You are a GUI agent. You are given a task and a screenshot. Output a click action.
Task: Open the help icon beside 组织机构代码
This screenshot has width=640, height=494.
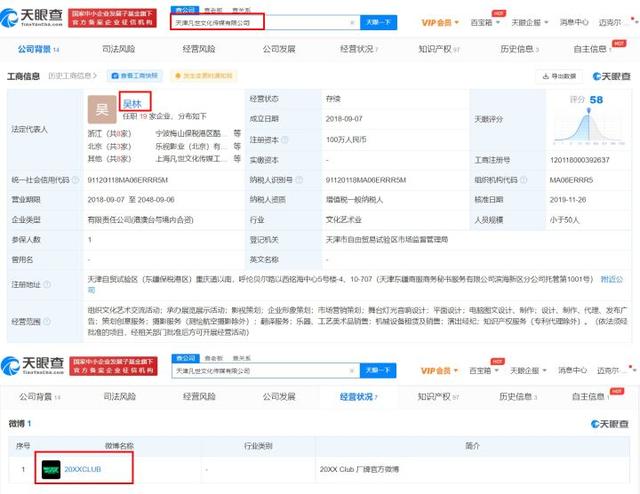(524, 180)
